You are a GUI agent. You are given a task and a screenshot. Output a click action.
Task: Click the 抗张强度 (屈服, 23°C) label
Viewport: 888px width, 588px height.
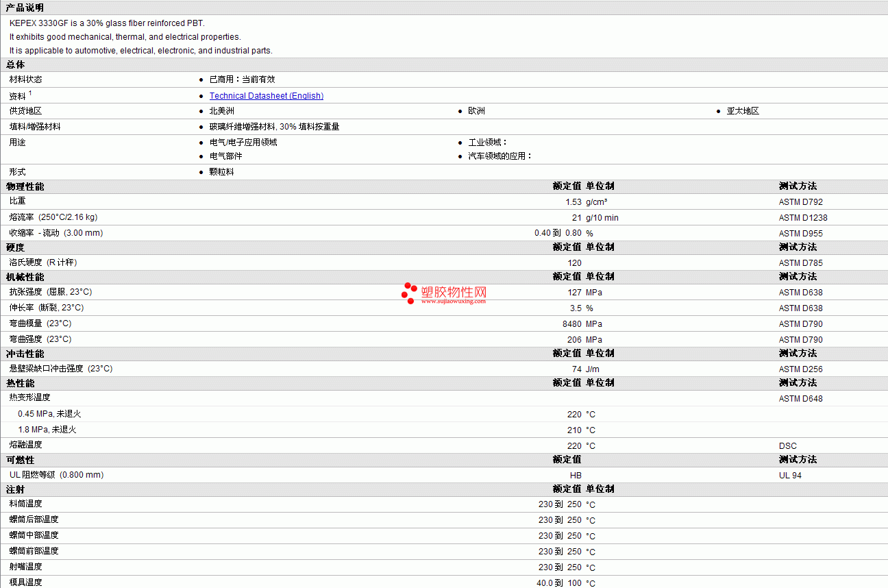pyautogui.click(x=51, y=292)
